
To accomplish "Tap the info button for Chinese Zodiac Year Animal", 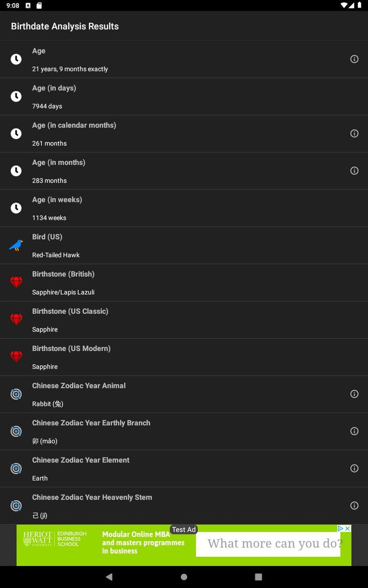I will point(354,394).
